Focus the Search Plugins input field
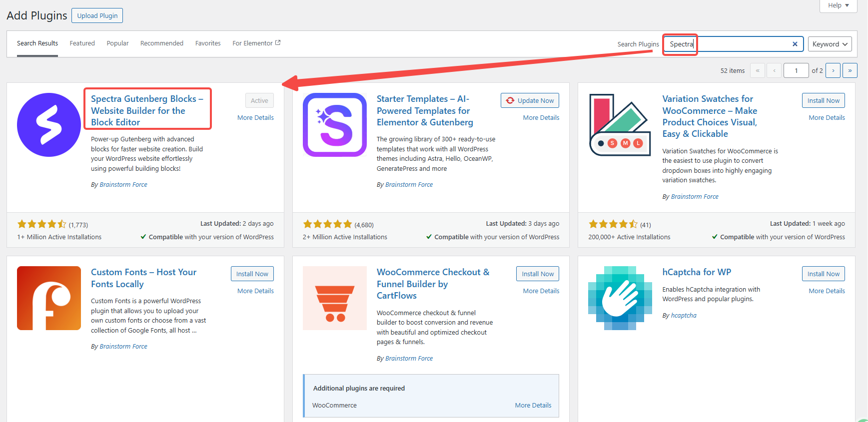 pyautogui.click(x=733, y=44)
